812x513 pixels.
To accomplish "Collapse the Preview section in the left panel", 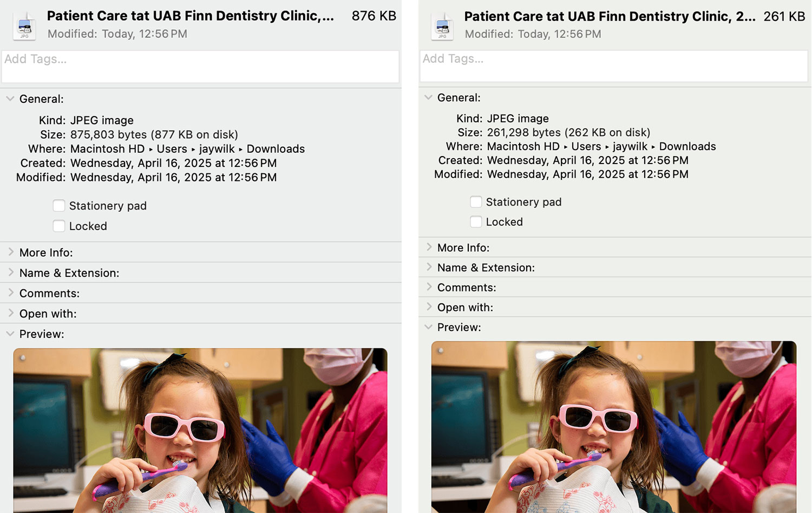I will pyautogui.click(x=10, y=334).
